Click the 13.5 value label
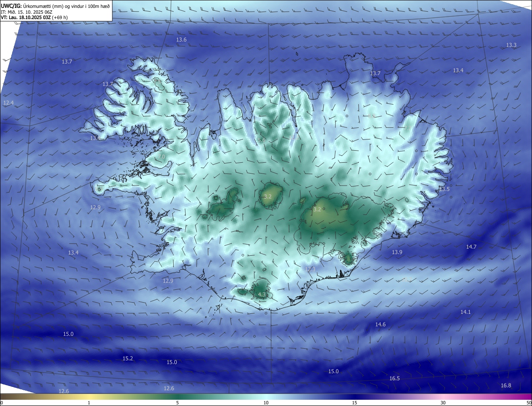This screenshot has height=406, width=532. click(444, 189)
